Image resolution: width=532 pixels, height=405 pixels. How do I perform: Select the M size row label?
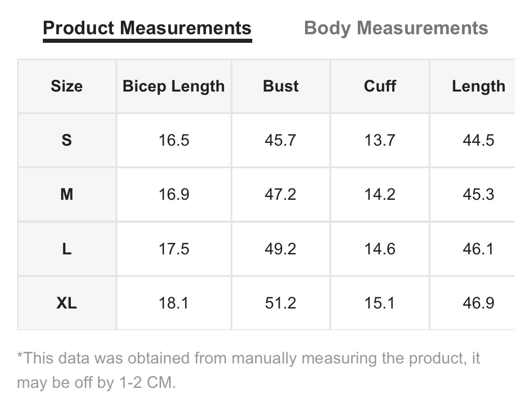pyautogui.click(x=67, y=194)
